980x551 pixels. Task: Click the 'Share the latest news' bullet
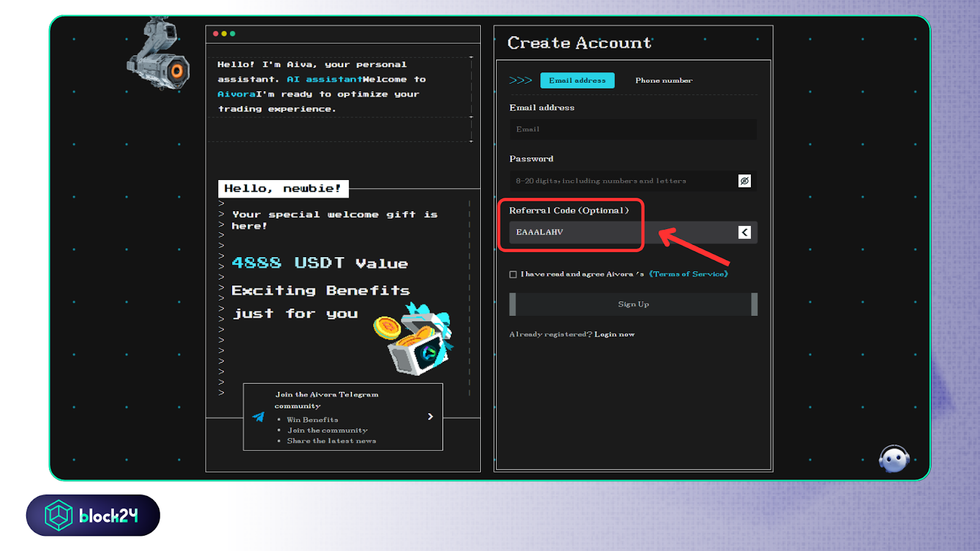[331, 441]
